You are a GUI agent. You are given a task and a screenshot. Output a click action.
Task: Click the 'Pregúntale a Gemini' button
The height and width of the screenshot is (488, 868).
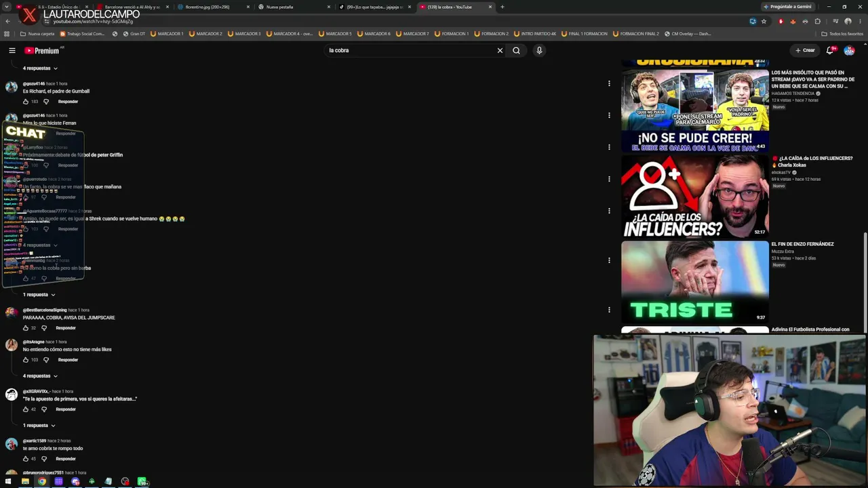pyautogui.click(x=787, y=7)
